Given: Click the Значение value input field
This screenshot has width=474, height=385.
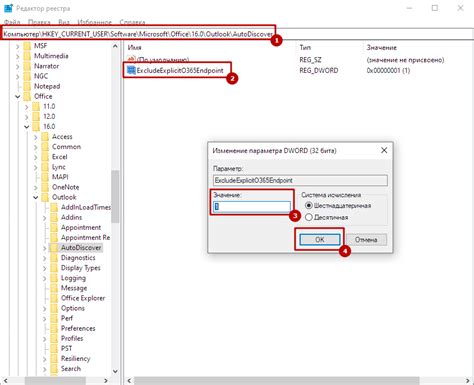Looking at the screenshot, I should tap(252, 207).
